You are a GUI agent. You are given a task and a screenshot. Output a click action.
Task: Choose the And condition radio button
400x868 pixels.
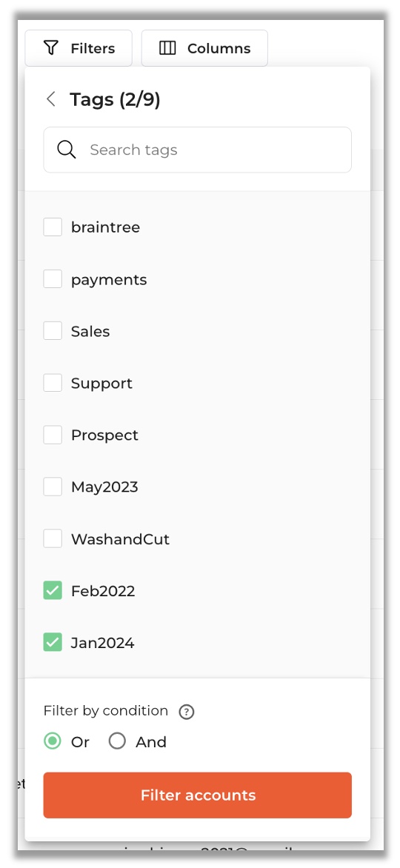[118, 741]
